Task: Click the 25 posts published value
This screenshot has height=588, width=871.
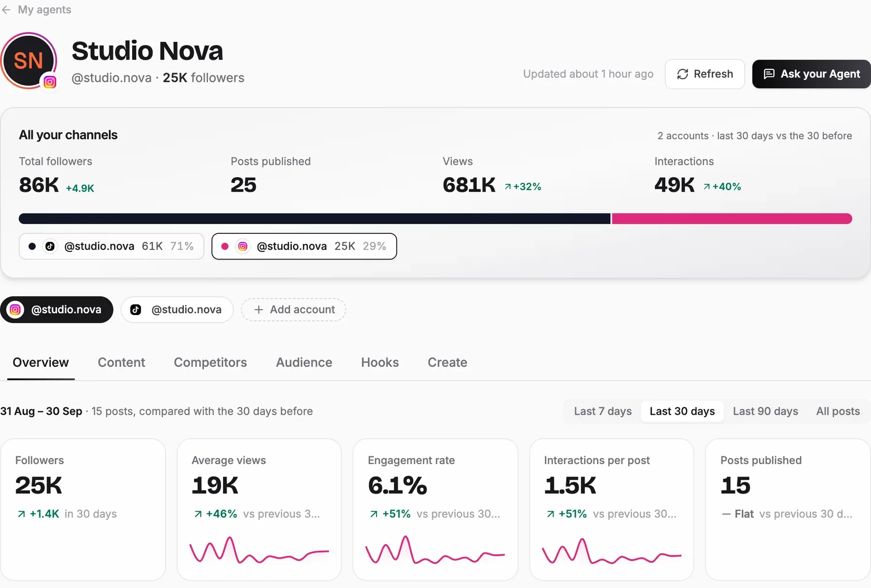Action: tap(243, 185)
